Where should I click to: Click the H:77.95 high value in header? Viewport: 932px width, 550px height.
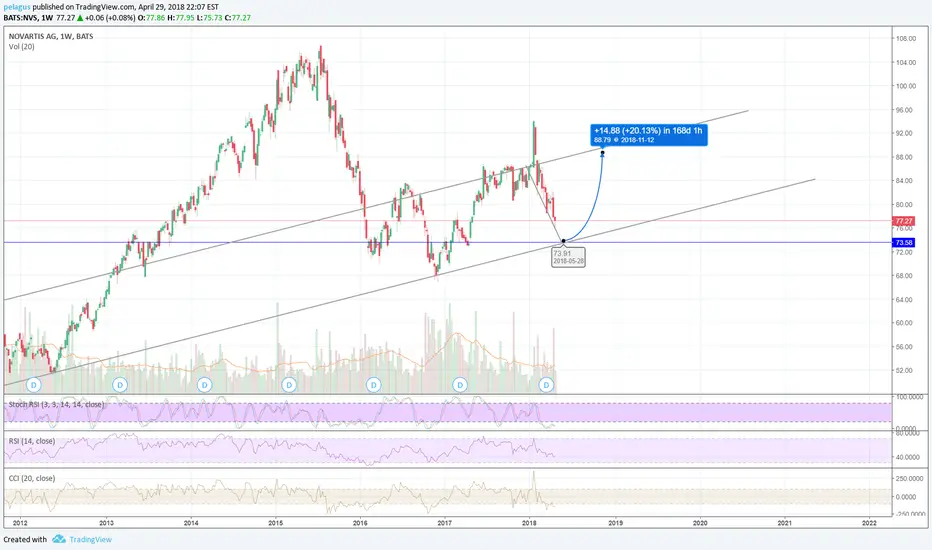tap(181, 18)
